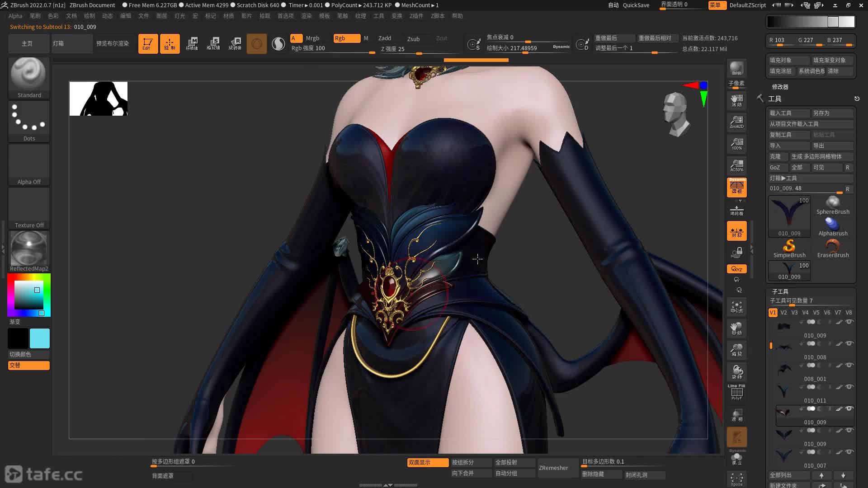Select the Zoom2D view tool
868x488 pixels.
736,122
